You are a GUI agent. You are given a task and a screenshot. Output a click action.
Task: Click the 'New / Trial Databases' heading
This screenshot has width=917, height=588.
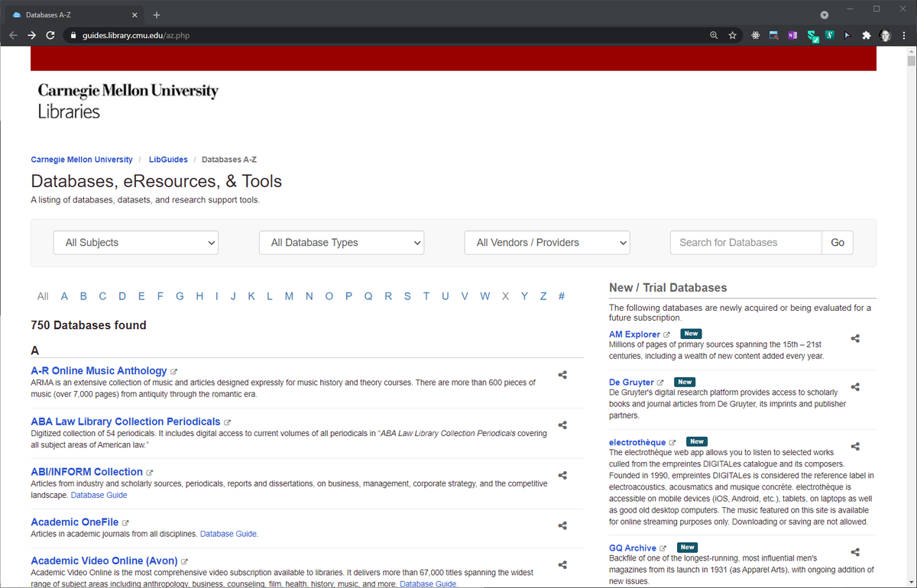point(668,288)
